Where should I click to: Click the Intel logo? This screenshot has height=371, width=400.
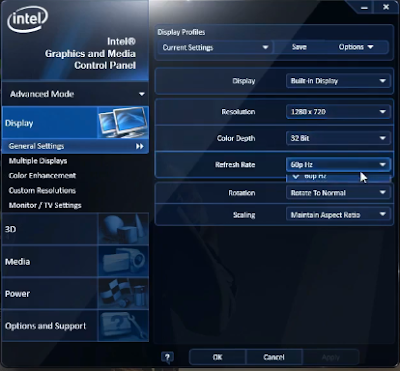click(27, 19)
